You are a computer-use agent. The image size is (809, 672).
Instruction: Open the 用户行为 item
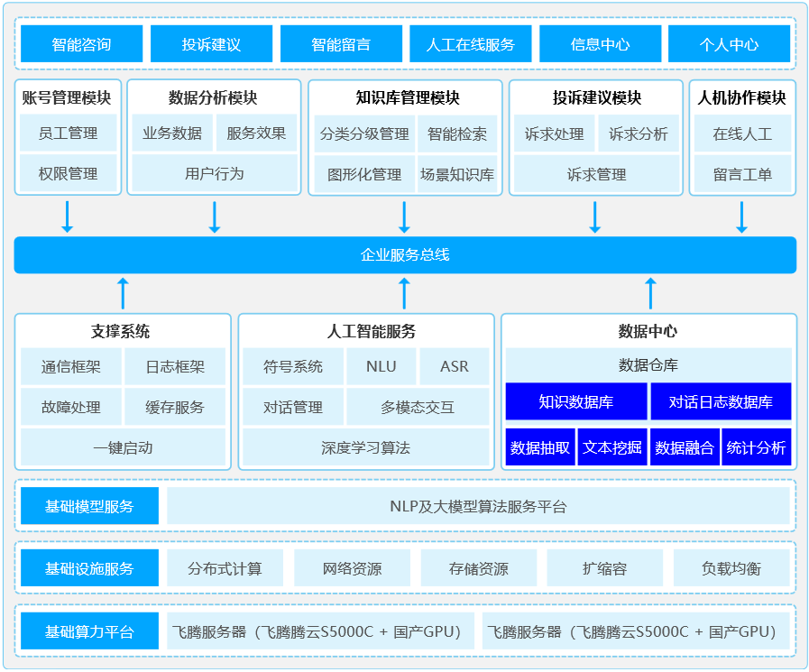[x=215, y=173]
